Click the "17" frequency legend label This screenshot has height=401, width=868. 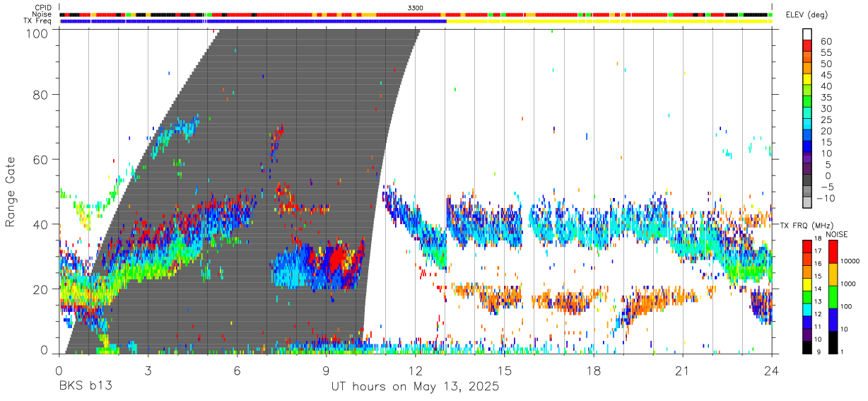(818, 251)
